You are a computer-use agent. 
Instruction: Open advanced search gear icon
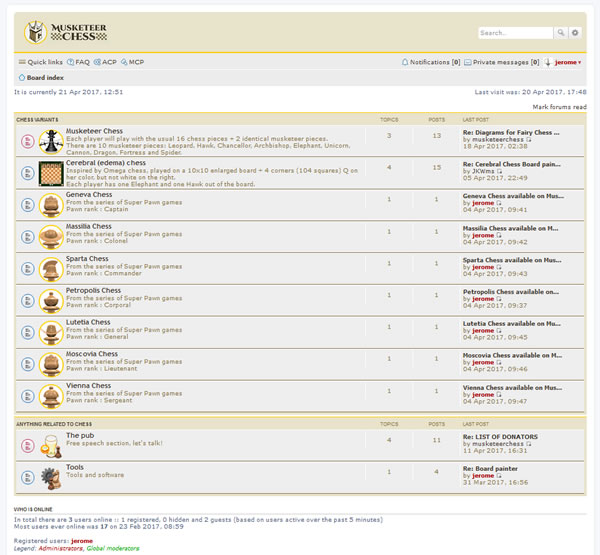(x=575, y=33)
